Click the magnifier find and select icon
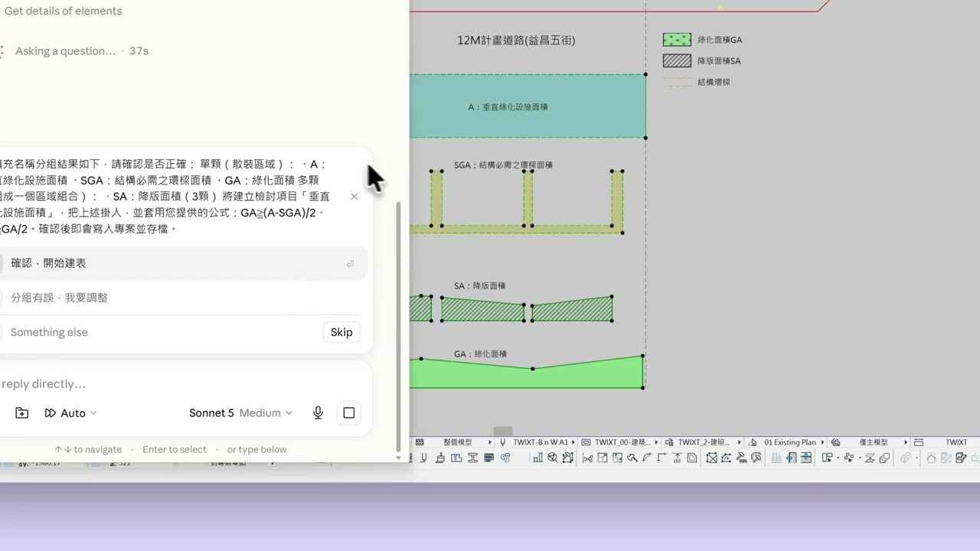 pos(552,458)
